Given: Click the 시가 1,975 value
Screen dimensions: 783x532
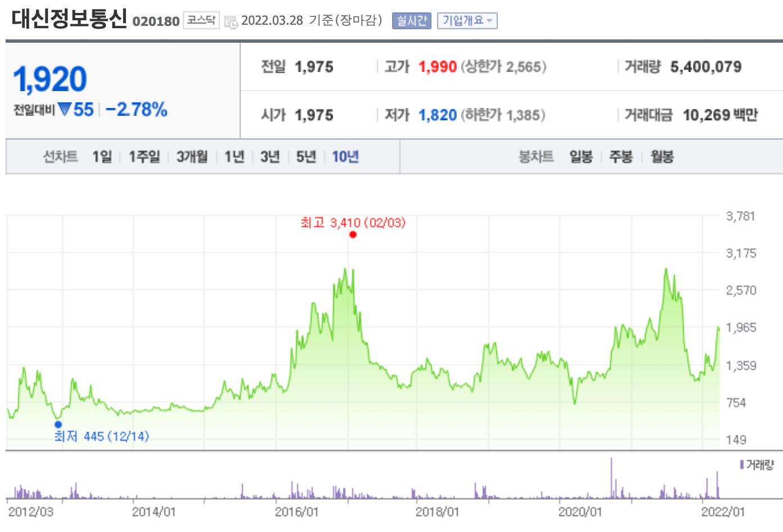Looking at the screenshot, I should click(x=314, y=115).
